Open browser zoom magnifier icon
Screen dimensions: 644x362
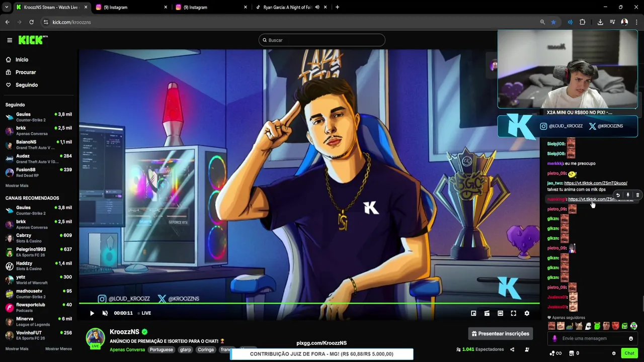tap(542, 22)
